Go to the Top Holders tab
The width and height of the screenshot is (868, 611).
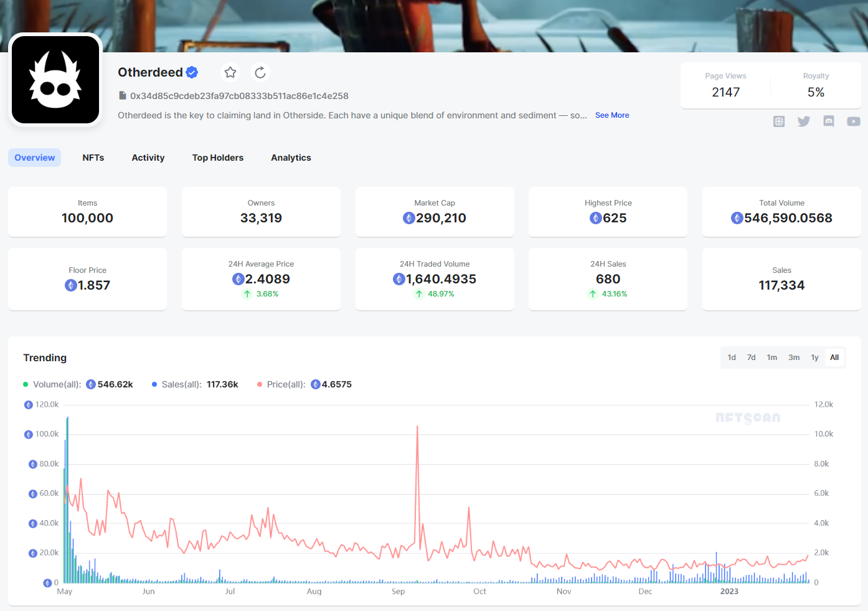218,158
